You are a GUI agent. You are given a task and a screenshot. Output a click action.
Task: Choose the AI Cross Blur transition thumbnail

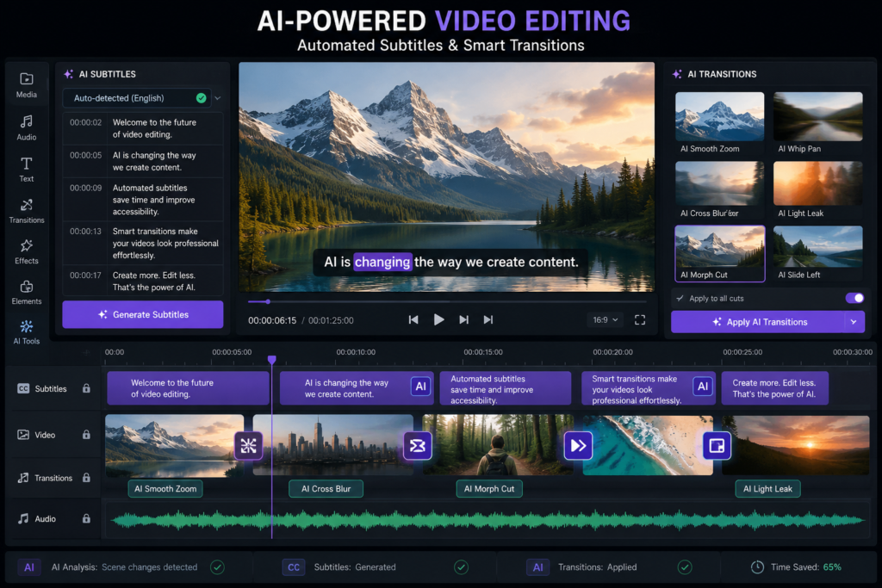[719, 183]
